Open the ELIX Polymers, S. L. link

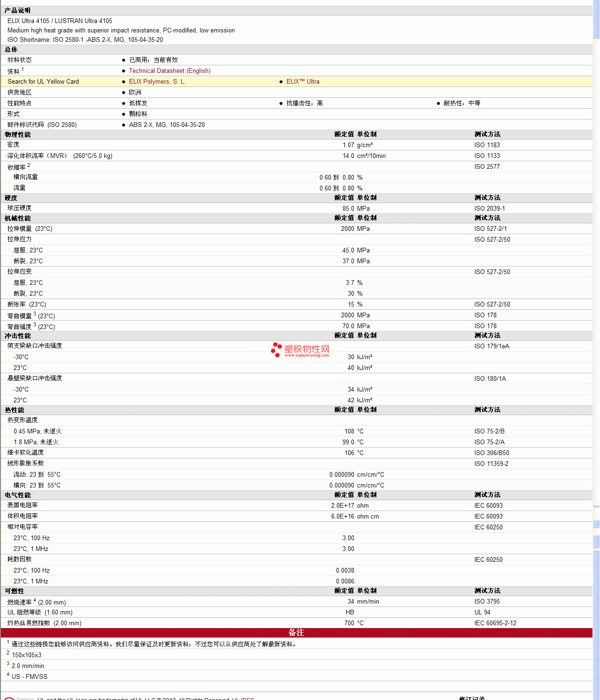(x=157, y=81)
